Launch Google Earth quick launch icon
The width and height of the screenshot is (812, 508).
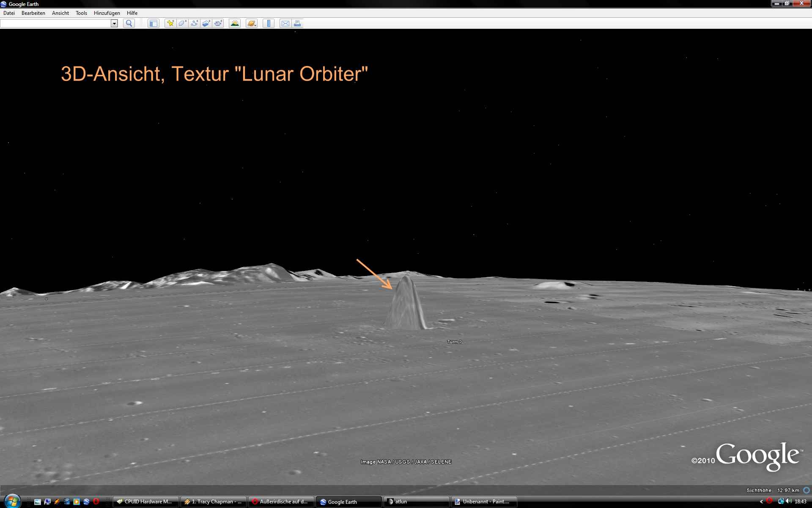(86, 502)
